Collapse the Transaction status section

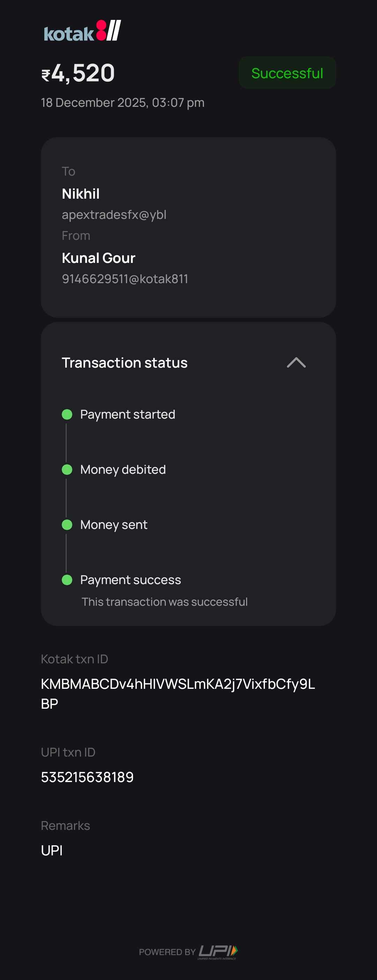point(296,362)
